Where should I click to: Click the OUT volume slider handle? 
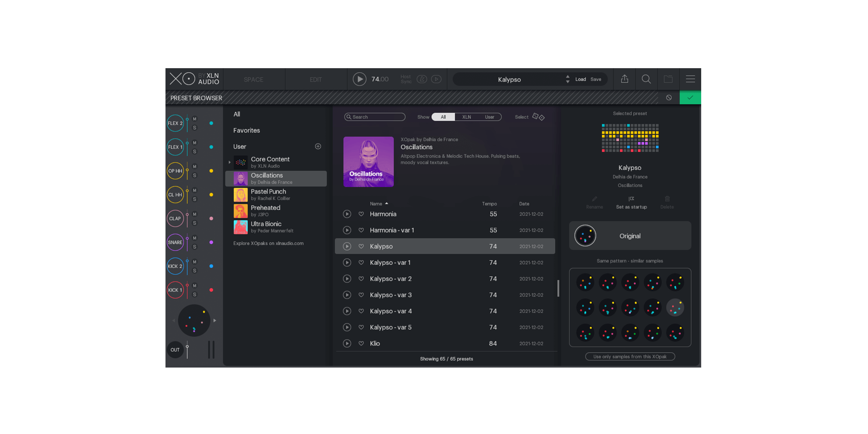pyautogui.click(x=187, y=347)
